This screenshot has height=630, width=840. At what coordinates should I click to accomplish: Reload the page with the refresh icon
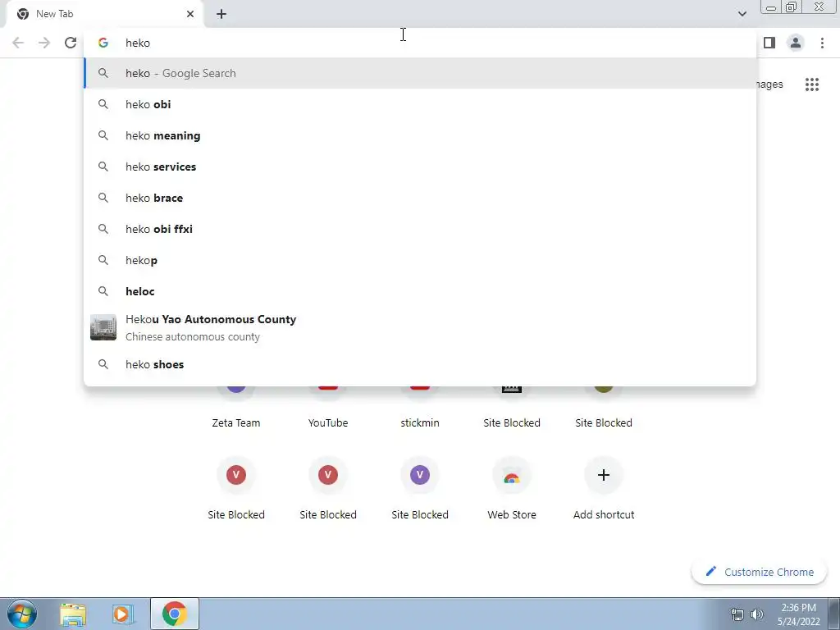coord(71,43)
